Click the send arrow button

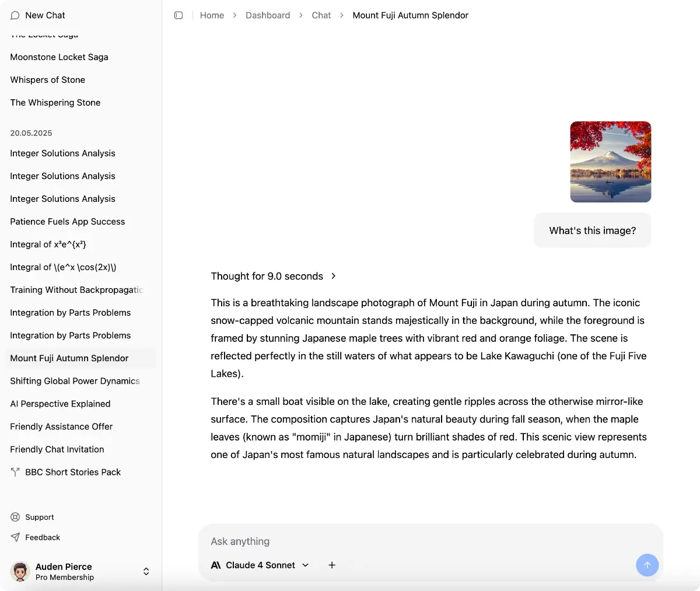(x=647, y=565)
